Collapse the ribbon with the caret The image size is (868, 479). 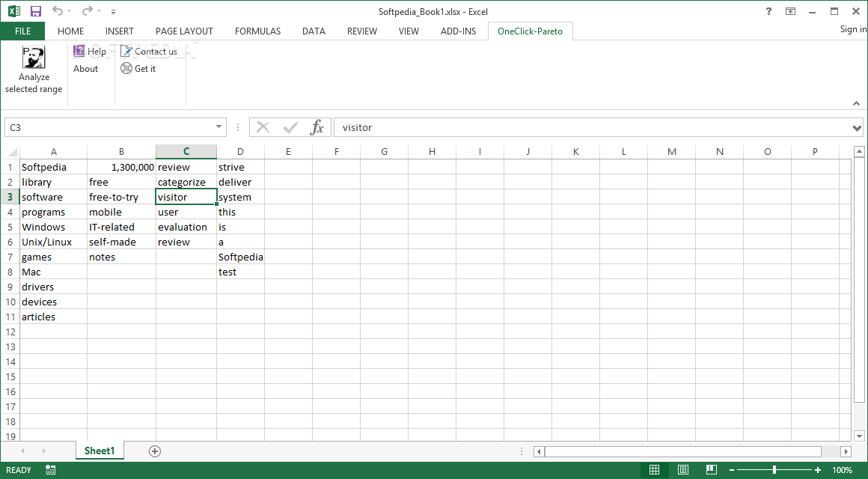click(x=856, y=103)
